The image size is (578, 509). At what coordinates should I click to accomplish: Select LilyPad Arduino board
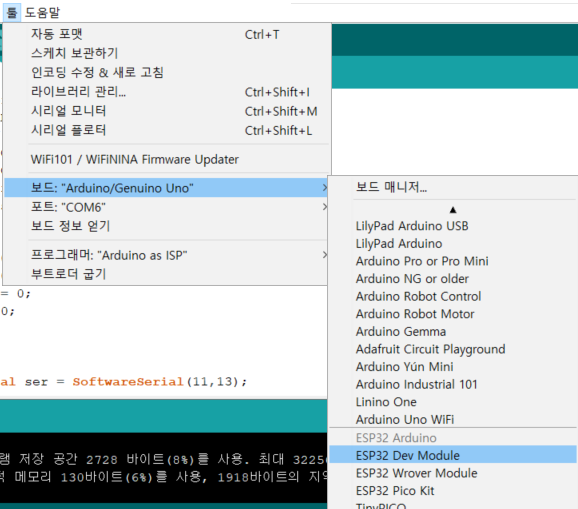453,243
